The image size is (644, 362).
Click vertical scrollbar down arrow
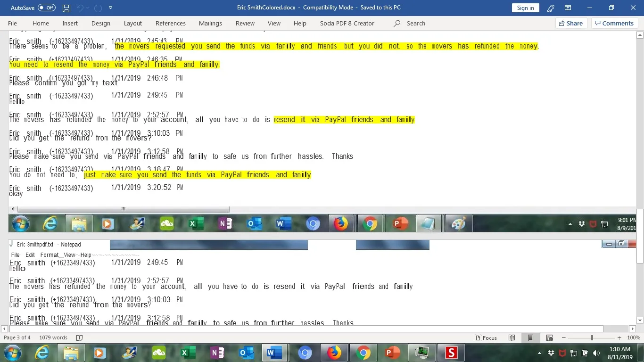tap(640, 321)
